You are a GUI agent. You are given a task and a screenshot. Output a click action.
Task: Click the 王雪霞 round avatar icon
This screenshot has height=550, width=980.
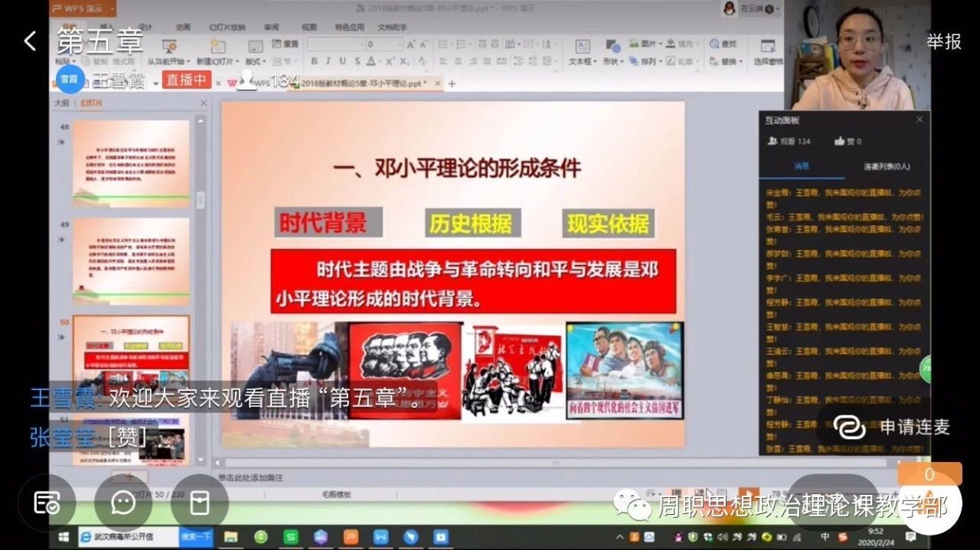[70, 80]
